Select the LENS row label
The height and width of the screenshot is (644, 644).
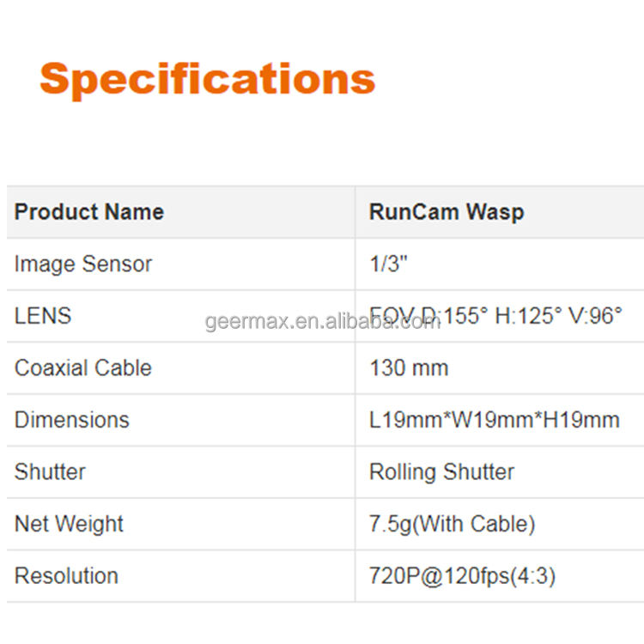(x=43, y=316)
